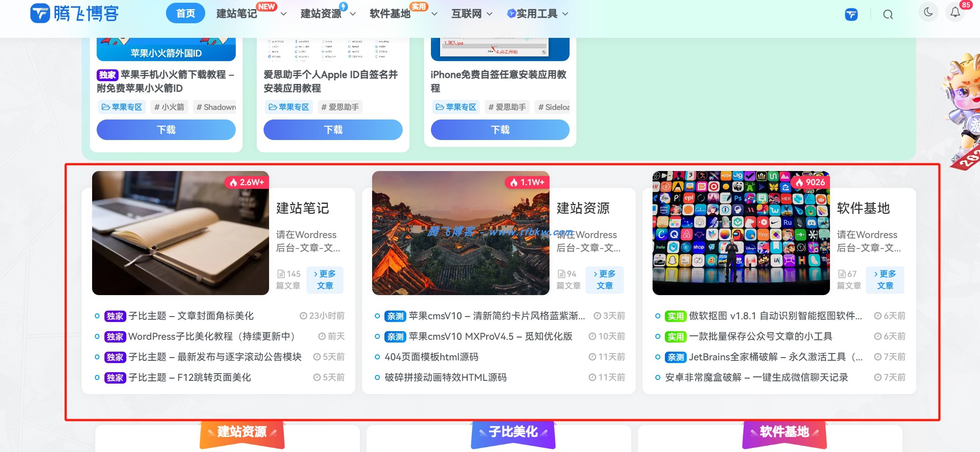The image size is (980, 452).
Task: Click 下载 on the 爱思助手 card
Action: click(333, 130)
